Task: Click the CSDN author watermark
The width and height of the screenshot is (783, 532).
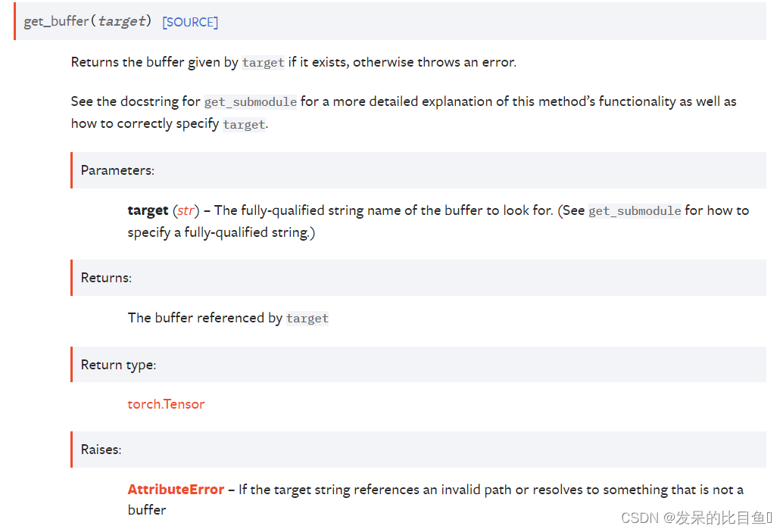Action: 695,518
